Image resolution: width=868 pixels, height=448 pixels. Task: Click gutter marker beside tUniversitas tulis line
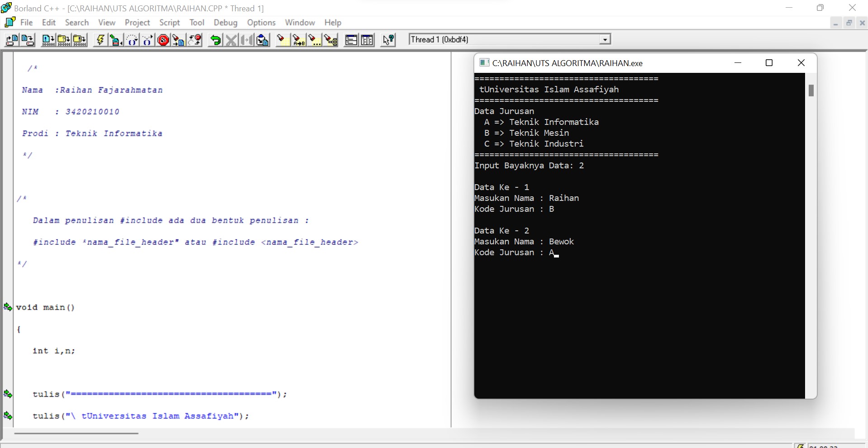pos(8,415)
